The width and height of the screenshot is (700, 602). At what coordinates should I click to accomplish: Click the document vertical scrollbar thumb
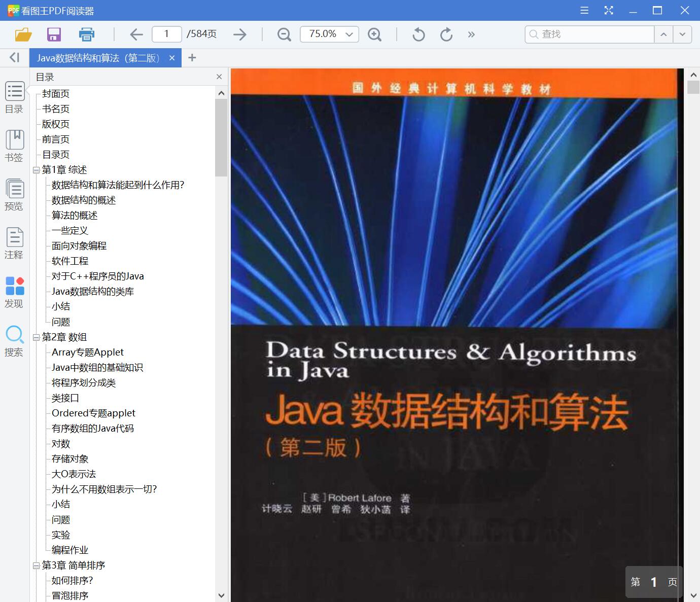click(693, 87)
